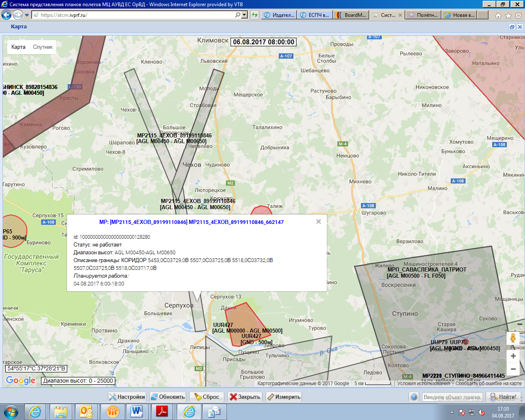
Task: Close the MP2115 corridor info popup
Action: [x=318, y=221]
